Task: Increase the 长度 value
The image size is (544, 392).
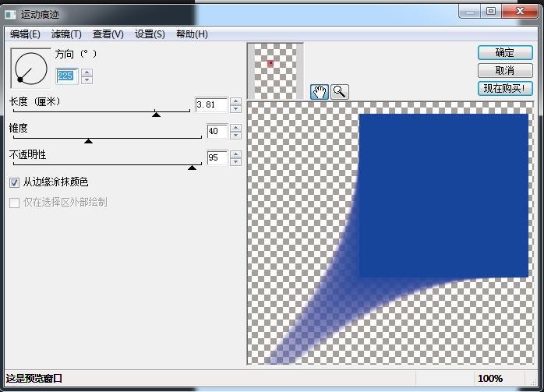Action: click(x=236, y=101)
